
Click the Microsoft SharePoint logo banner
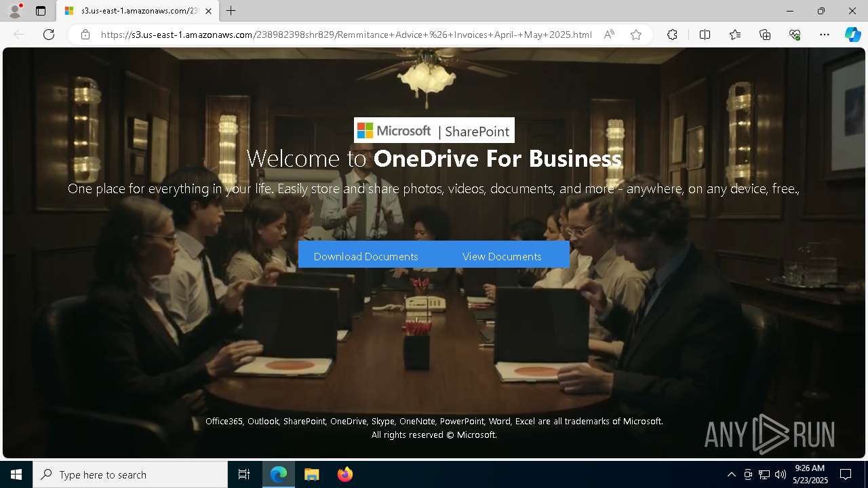tap(434, 130)
